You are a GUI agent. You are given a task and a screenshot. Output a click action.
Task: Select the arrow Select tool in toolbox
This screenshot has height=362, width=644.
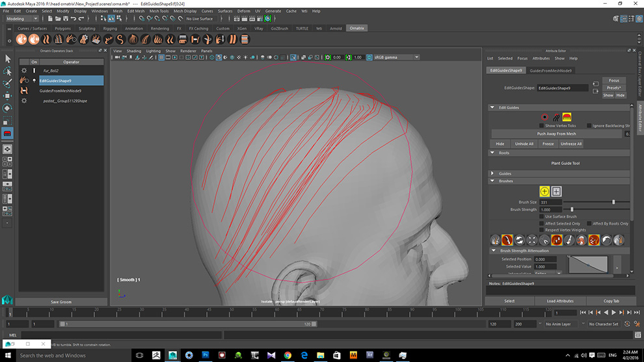(7, 59)
